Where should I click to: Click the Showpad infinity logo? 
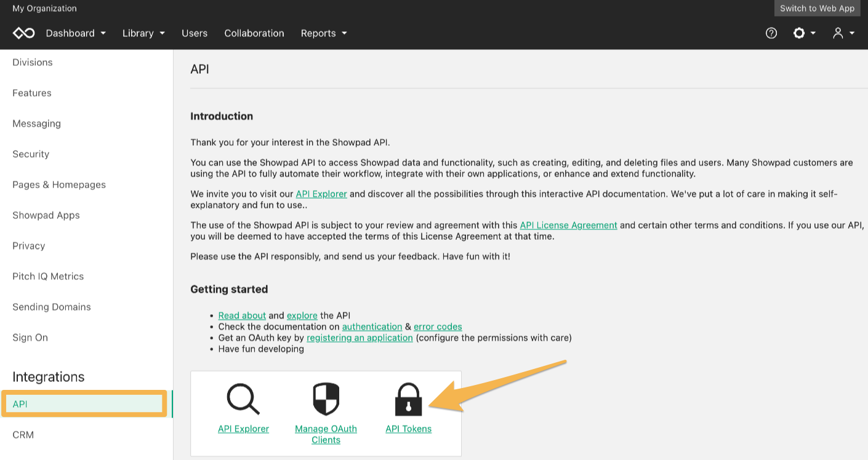(x=24, y=33)
